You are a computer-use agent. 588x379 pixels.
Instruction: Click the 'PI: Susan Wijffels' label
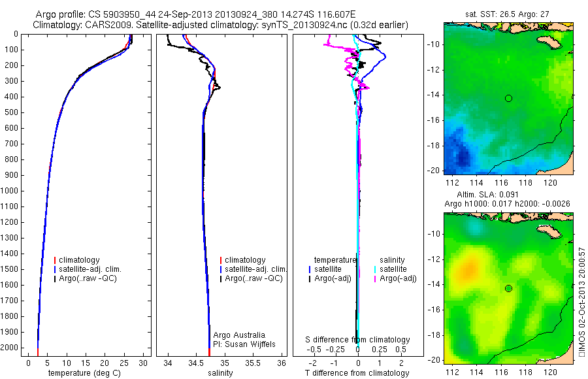pyautogui.click(x=244, y=344)
